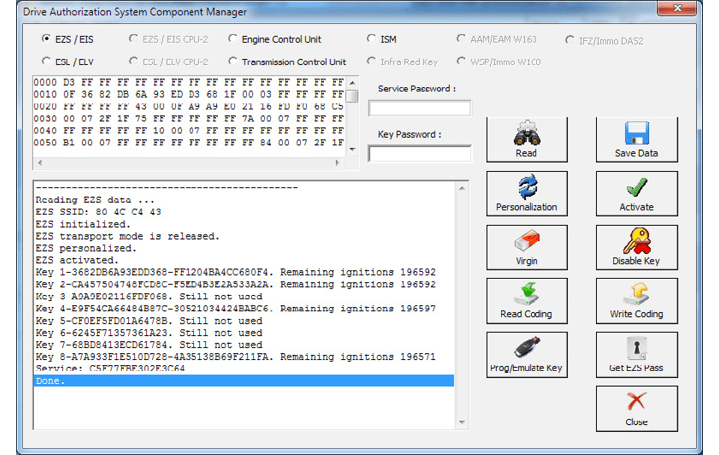The height and width of the screenshot is (455, 719).
Task: Click Activate green checkmark button
Action: pos(636,193)
